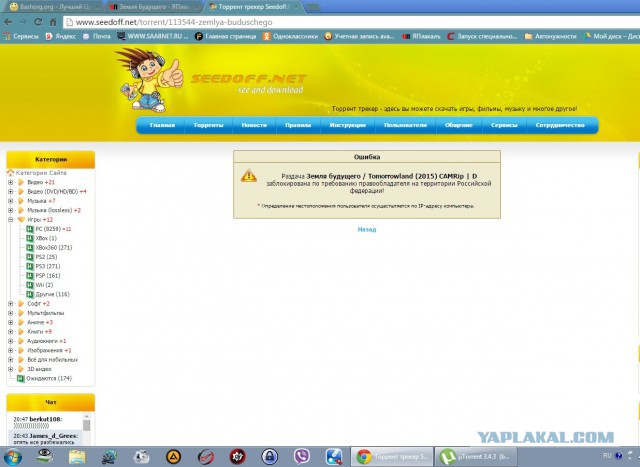This screenshot has height=467, width=640.
Task: Open the Мой диск bookmark
Action: (x=611, y=36)
